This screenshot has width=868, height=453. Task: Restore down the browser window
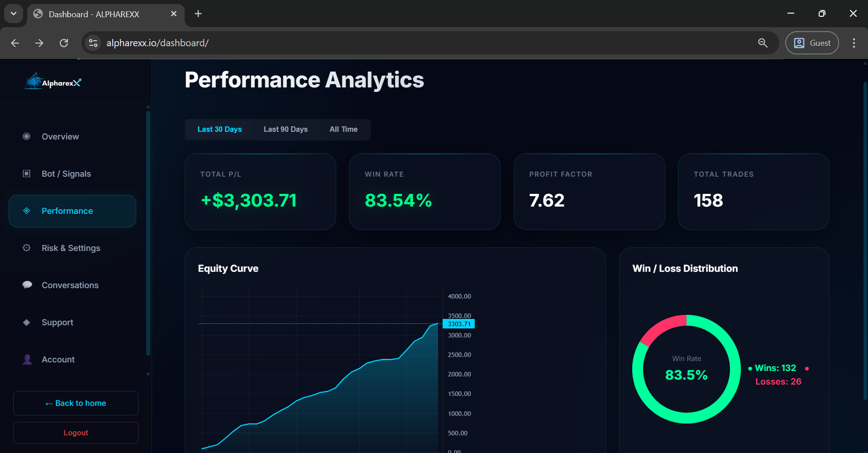coord(822,14)
